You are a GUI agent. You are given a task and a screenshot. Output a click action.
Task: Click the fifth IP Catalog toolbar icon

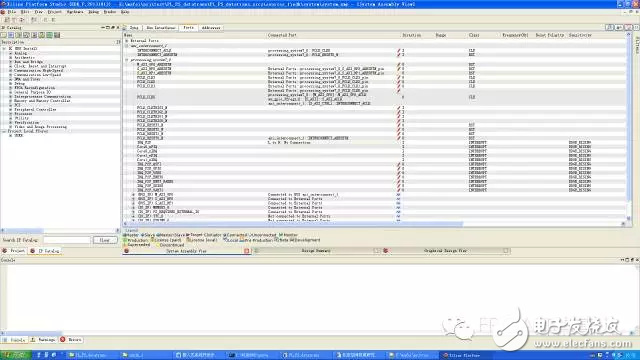34,36
